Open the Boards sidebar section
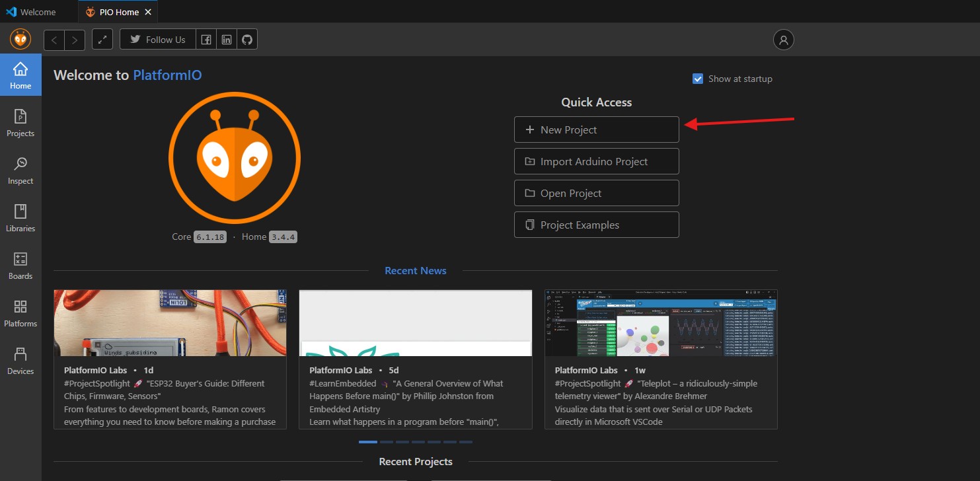 (20, 266)
